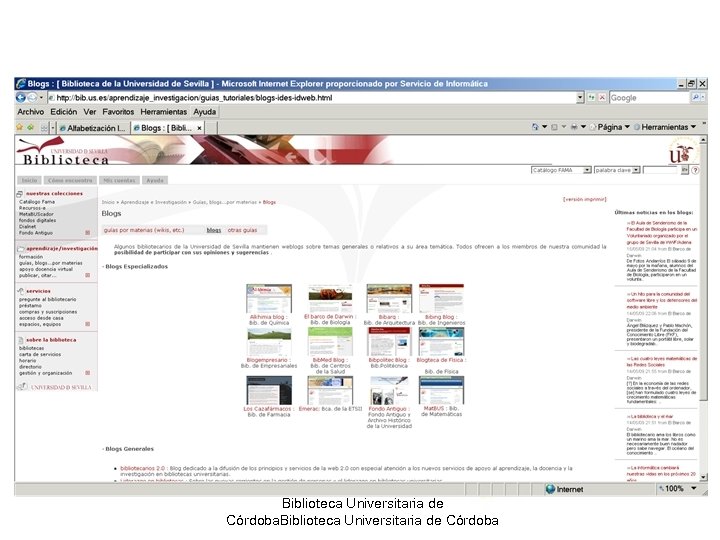Focus the Google search box
Viewport: 720px width, 540px height.
coord(649,97)
